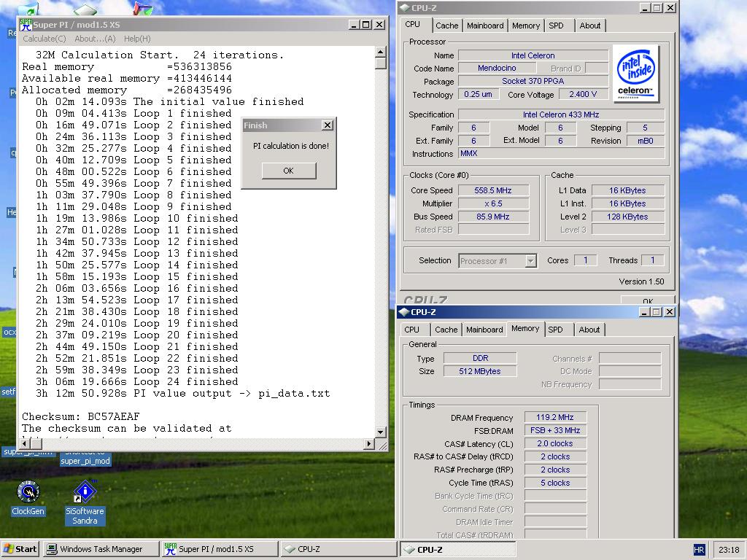Click the 5 clocks cycle time value
Viewport: 747px width, 560px height.
click(555, 483)
